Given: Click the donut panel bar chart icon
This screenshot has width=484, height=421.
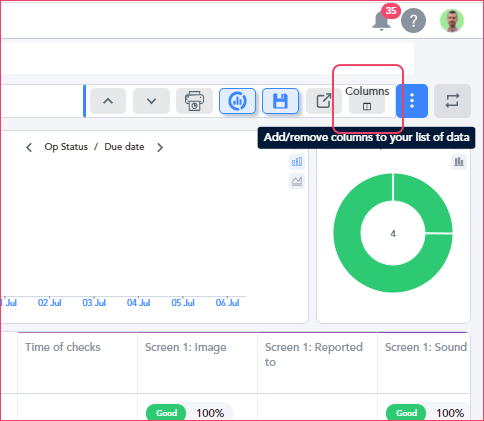Looking at the screenshot, I should (459, 162).
